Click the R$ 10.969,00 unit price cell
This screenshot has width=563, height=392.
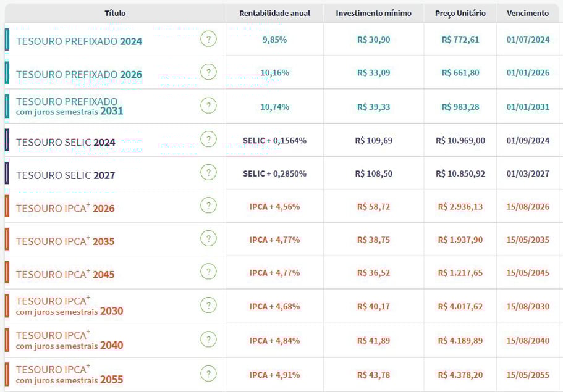460,141
